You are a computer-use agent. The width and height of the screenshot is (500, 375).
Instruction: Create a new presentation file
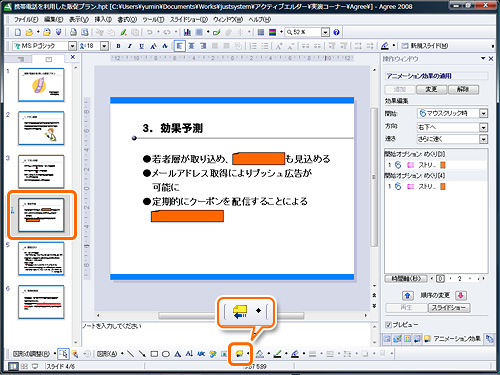point(18,32)
